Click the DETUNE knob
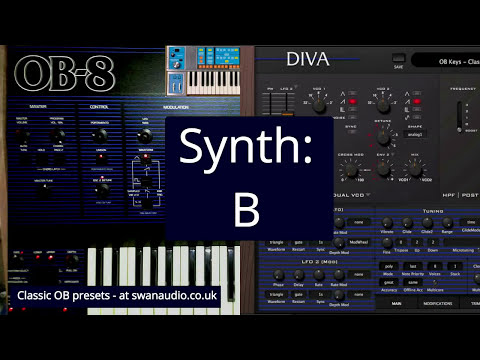480x360 pixels. pos(383,137)
